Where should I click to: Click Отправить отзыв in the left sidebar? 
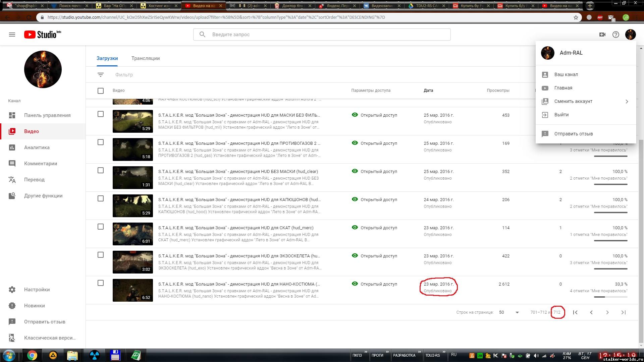point(43,322)
